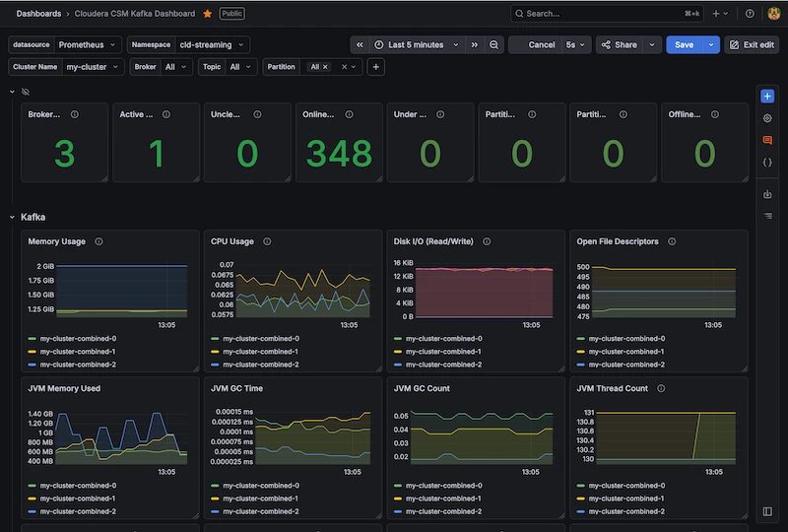Shift time range backward with double-left arrows
788x532 pixels.
[x=360, y=44]
